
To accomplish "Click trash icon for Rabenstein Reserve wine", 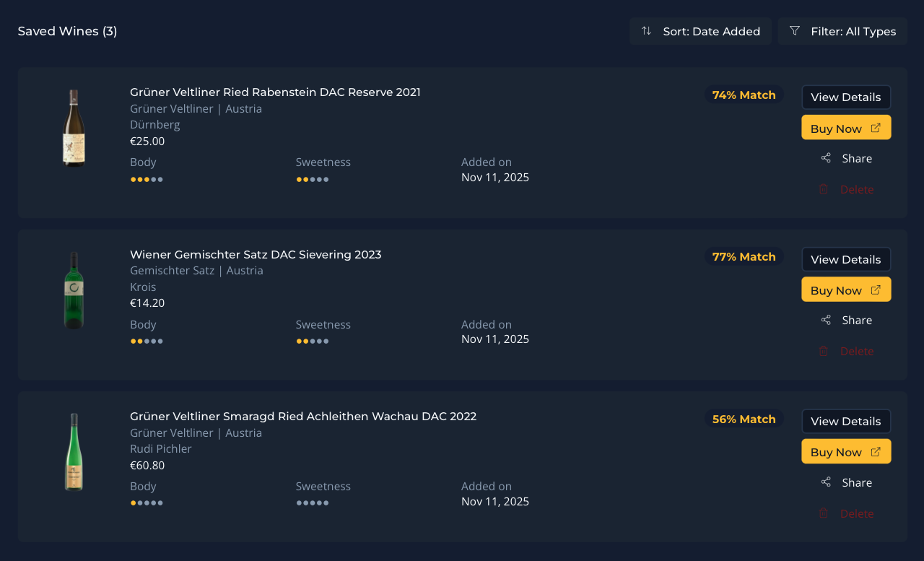I will [824, 189].
